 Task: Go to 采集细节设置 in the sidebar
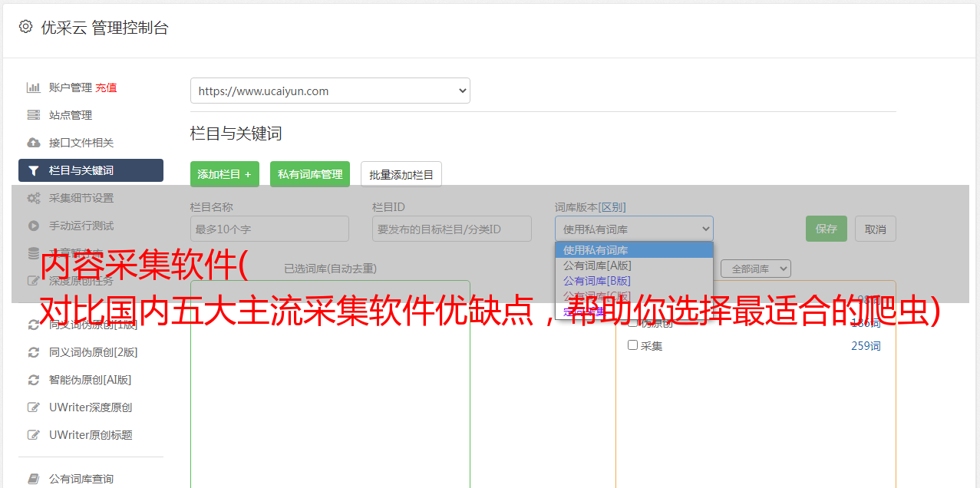click(81, 198)
